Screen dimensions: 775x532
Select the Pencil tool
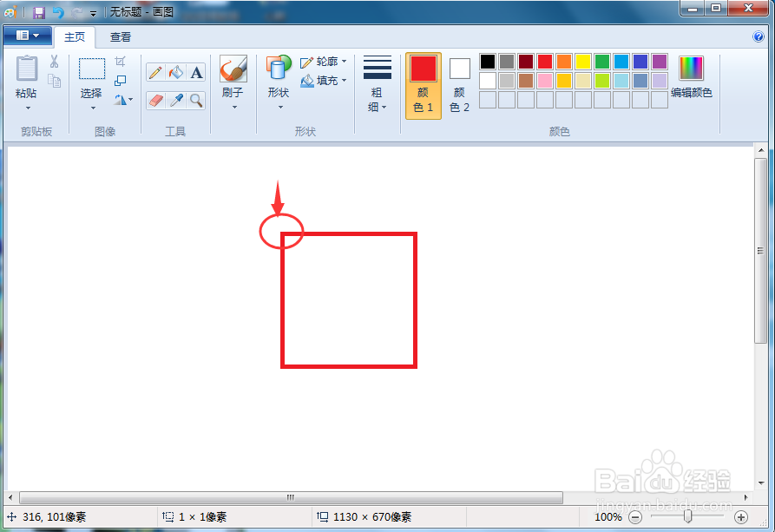click(x=155, y=73)
